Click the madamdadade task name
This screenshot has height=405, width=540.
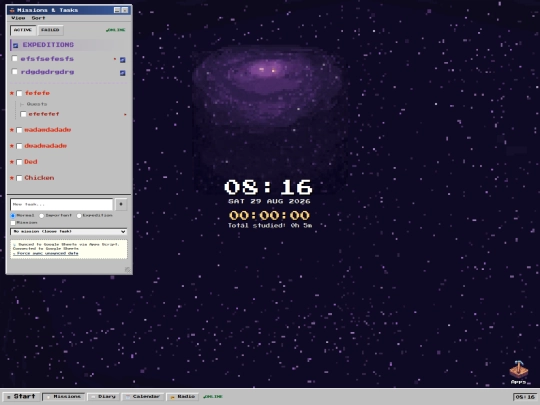[48, 130]
